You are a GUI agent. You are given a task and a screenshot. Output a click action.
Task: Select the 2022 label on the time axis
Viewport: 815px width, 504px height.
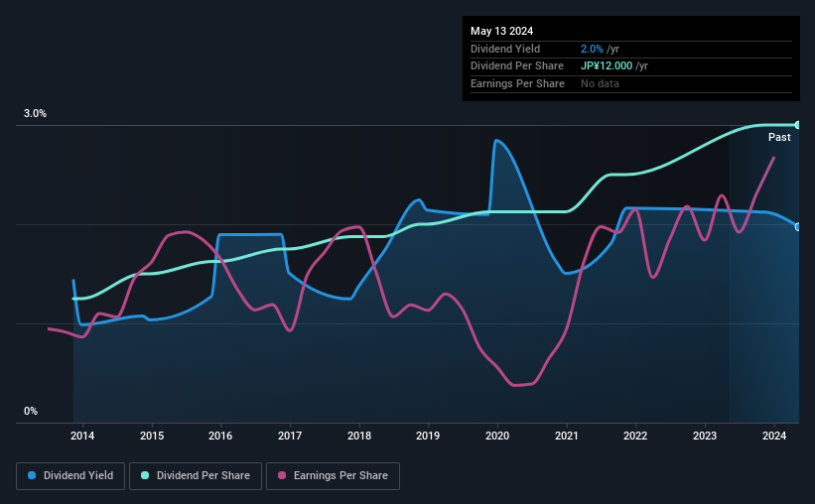[635, 436]
